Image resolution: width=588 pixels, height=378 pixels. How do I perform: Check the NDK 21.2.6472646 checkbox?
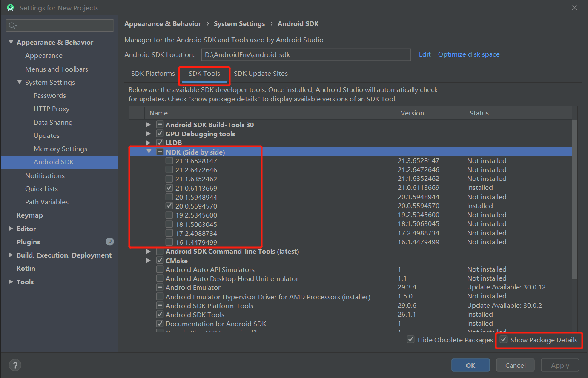point(169,170)
